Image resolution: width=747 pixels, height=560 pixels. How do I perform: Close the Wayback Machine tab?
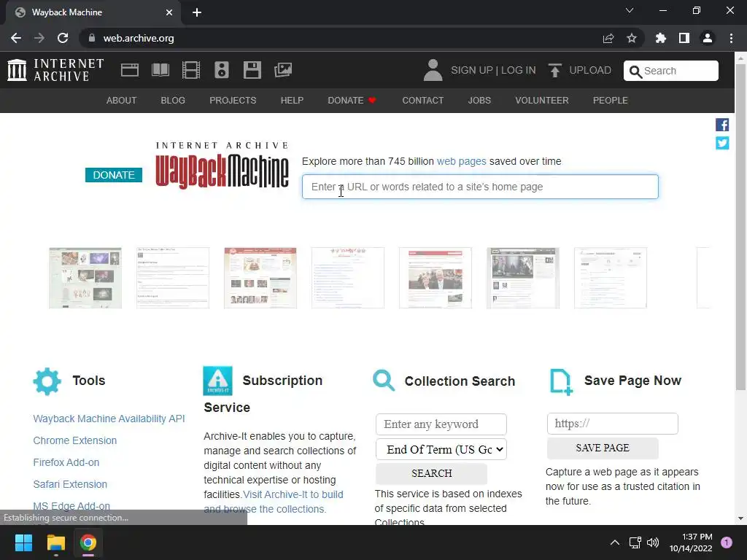169,12
